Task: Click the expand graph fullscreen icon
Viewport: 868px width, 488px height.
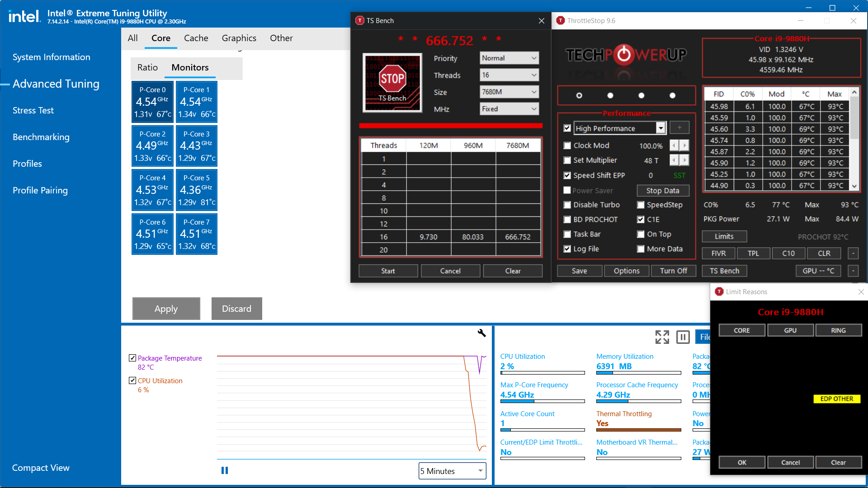Action: coord(662,337)
